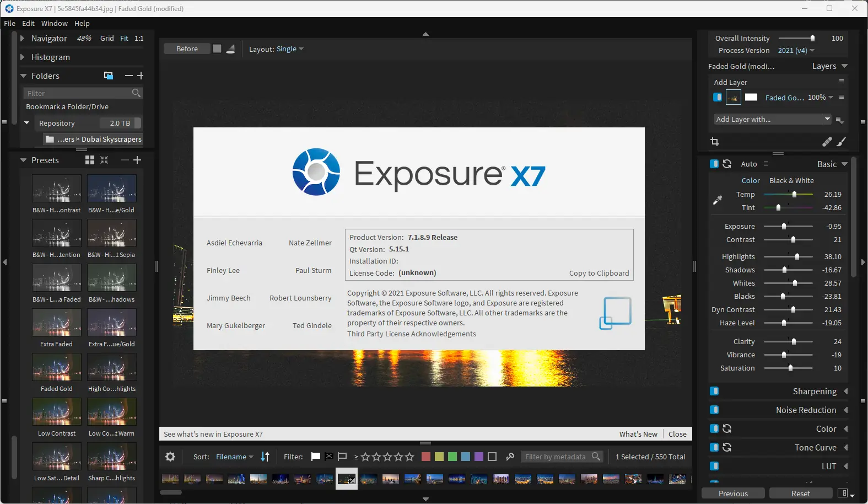Add a new preset with plus icon
This screenshot has height=504, width=868.
click(x=137, y=160)
